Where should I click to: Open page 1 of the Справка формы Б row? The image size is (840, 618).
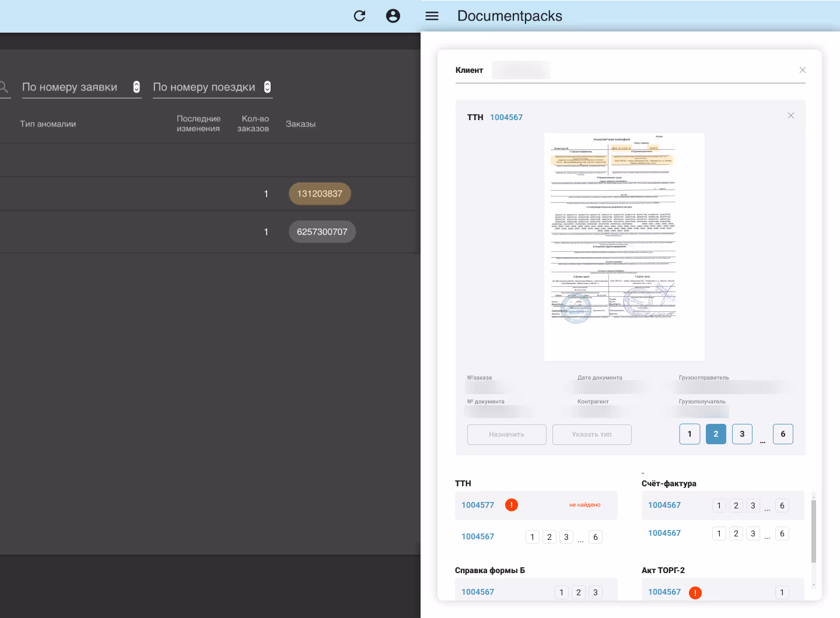(562, 592)
